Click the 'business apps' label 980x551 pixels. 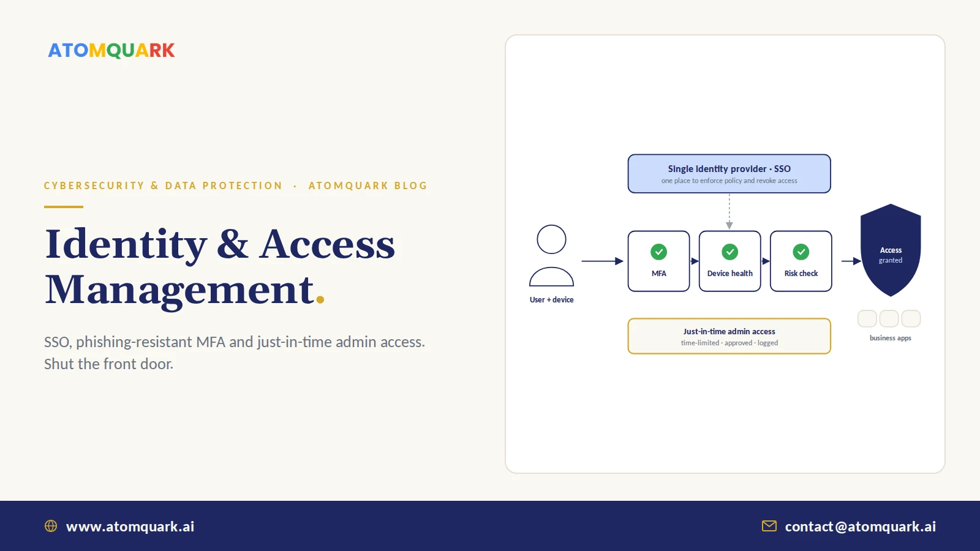point(891,338)
